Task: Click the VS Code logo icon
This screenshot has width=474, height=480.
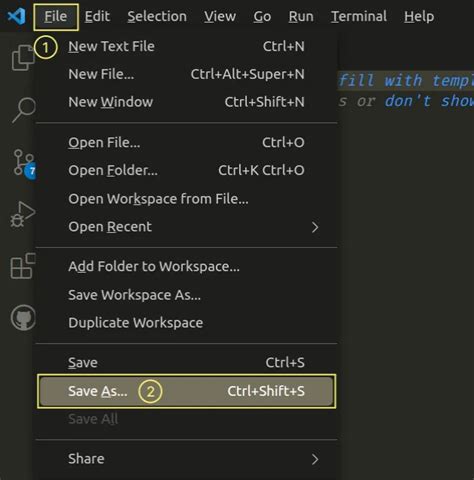Action: [x=16, y=16]
